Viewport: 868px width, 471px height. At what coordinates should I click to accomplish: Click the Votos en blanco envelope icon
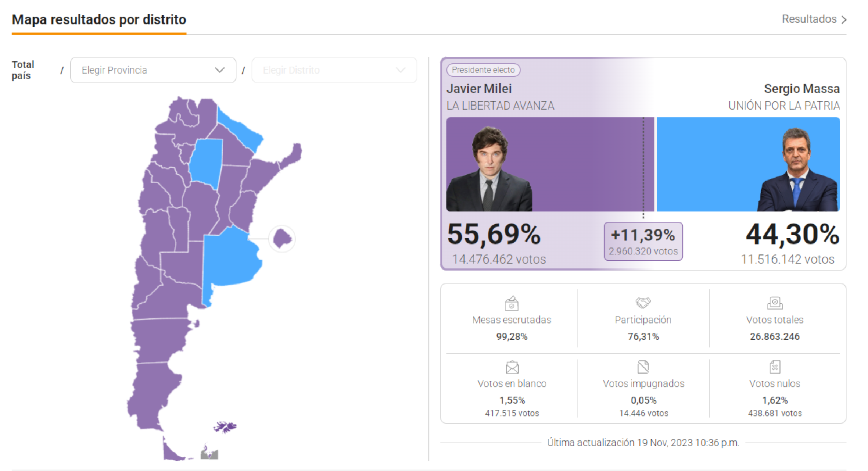pyautogui.click(x=512, y=367)
